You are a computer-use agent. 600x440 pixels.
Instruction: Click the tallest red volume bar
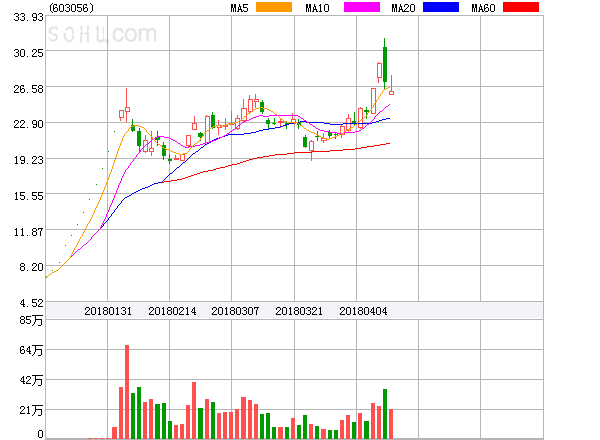click(127, 392)
